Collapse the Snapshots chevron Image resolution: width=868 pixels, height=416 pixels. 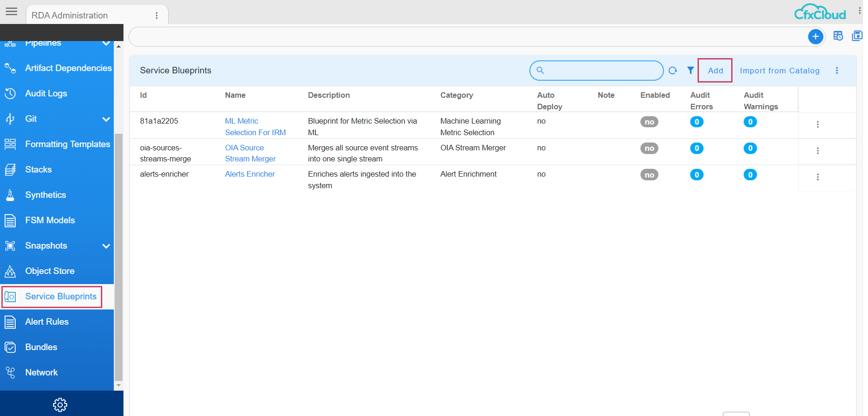coord(106,246)
